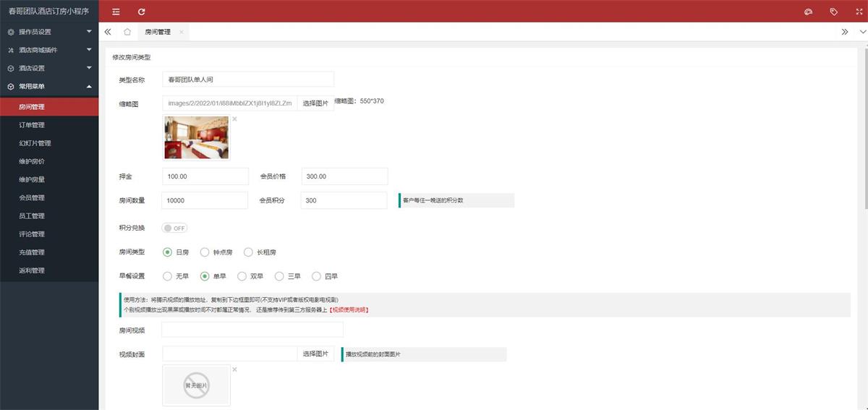This screenshot has width=868, height=410.
Task: Click inside the 房间视频 input field
Action: coord(242,330)
